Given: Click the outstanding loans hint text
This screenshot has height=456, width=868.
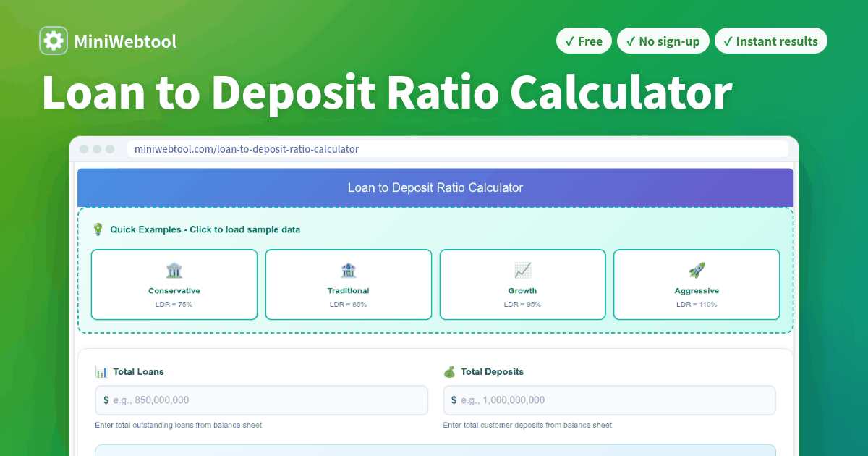Looking at the screenshot, I should tap(179, 425).
